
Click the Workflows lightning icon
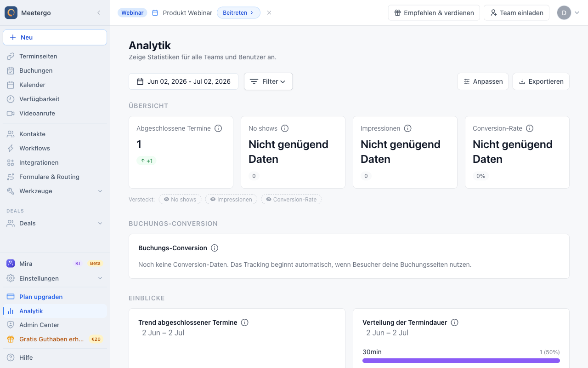tap(11, 148)
